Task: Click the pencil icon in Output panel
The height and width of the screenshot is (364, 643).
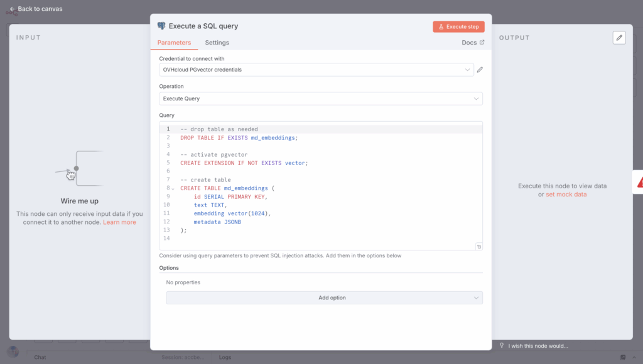Action: point(619,38)
